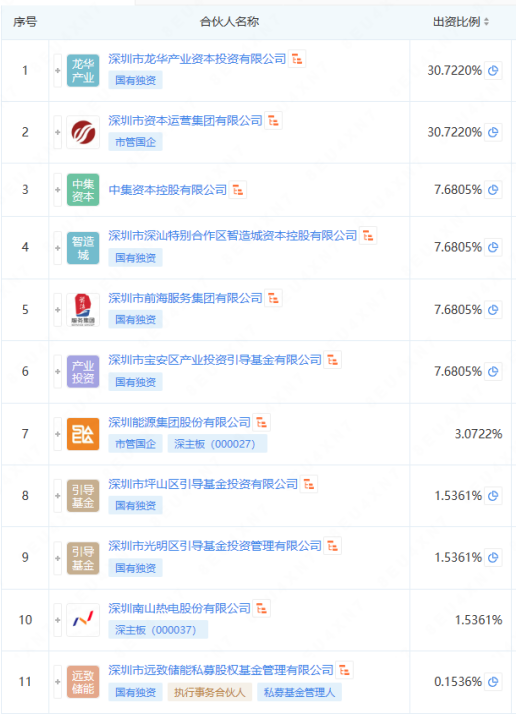
Task: Open 深圳市资本运营集团有限公司 company link
Action: coord(185,121)
